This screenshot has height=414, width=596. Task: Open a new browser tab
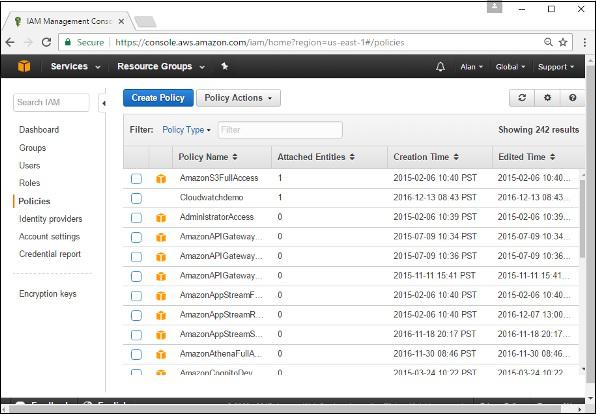pos(146,22)
